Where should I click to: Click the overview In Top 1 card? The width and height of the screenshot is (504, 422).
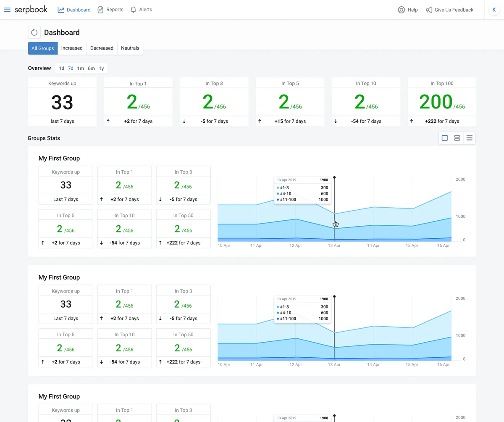(138, 102)
